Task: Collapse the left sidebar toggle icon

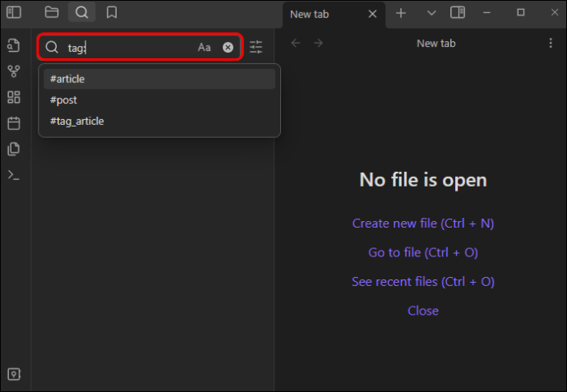Action: [x=14, y=12]
